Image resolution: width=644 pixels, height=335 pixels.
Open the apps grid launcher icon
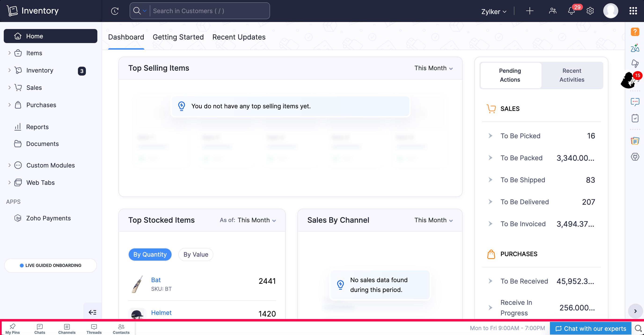click(633, 11)
